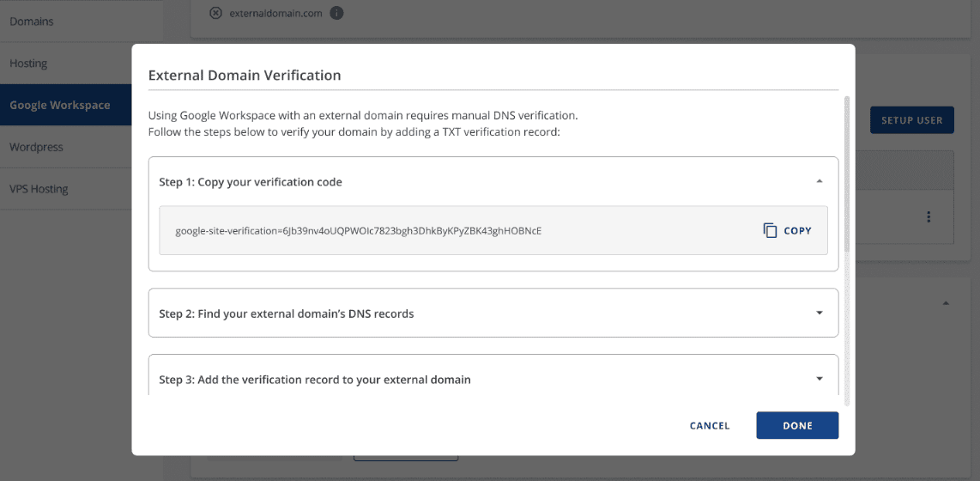Collapse Step 1 using its up arrow
Viewport: 980px width, 481px height.
(819, 181)
